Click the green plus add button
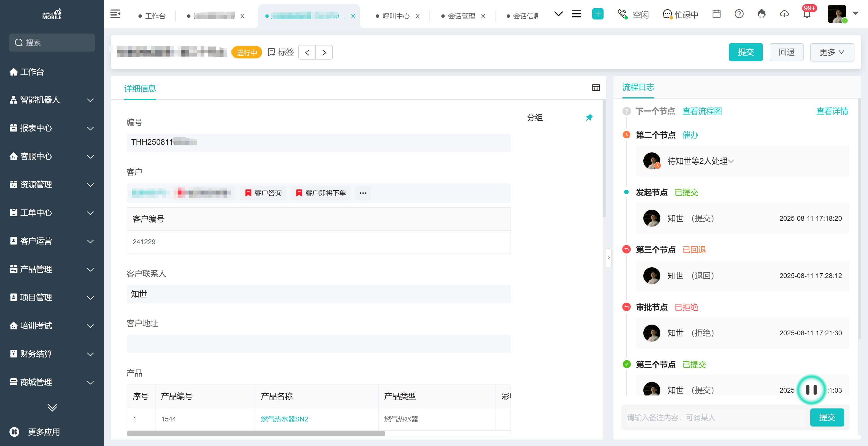Viewport: 868px width, 446px height. coord(598,14)
